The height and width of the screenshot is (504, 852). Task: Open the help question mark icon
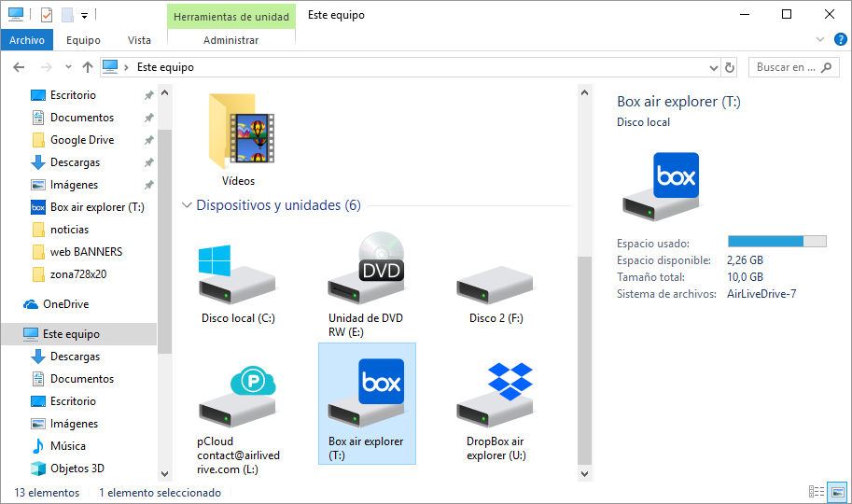pyautogui.click(x=840, y=40)
